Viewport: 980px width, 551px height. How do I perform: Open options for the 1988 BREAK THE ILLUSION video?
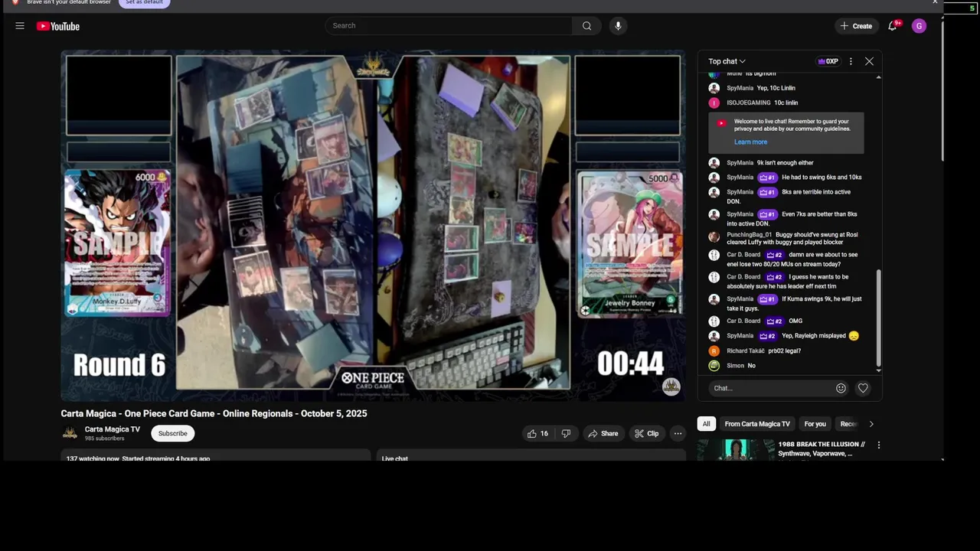(x=878, y=445)
